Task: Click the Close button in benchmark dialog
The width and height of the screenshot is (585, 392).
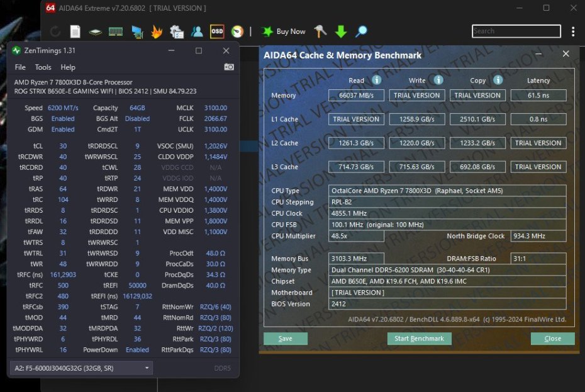Action: point(552,339)
